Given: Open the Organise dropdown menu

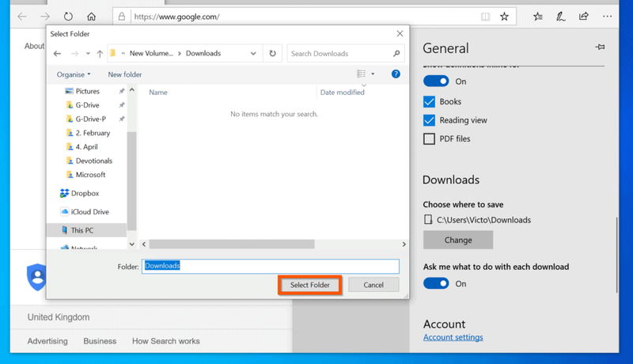Looking at the screenshot, I should tap(74, 74).
